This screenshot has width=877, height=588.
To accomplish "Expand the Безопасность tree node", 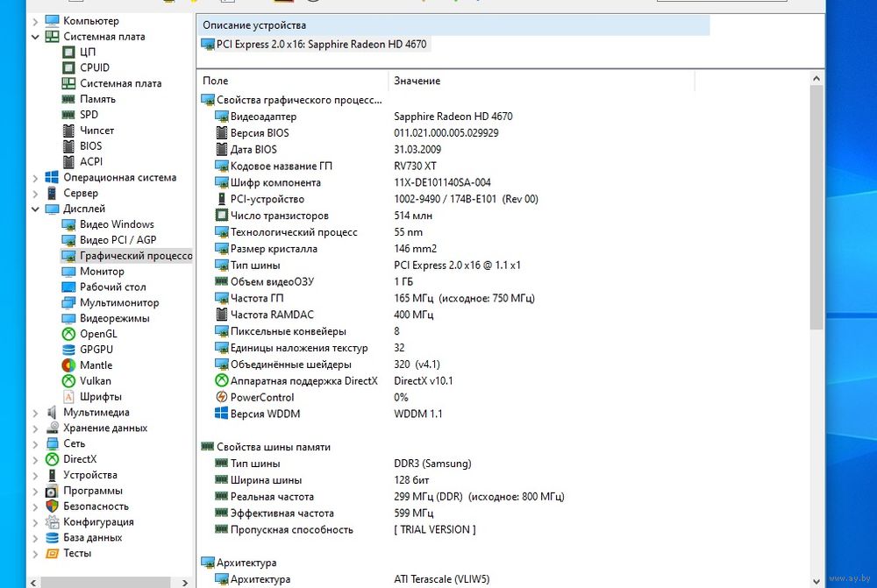I will [35, 507].
